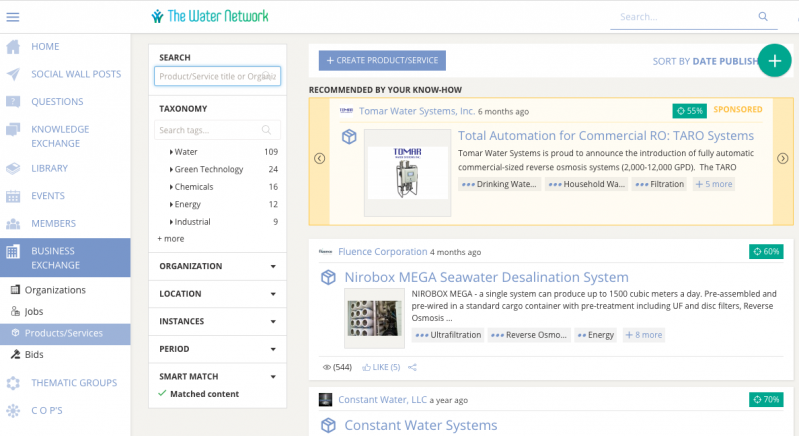Expand the Industrial taxonomy item
The width and height of the screenshot is (799, 436).
click(x=171, y=222)
